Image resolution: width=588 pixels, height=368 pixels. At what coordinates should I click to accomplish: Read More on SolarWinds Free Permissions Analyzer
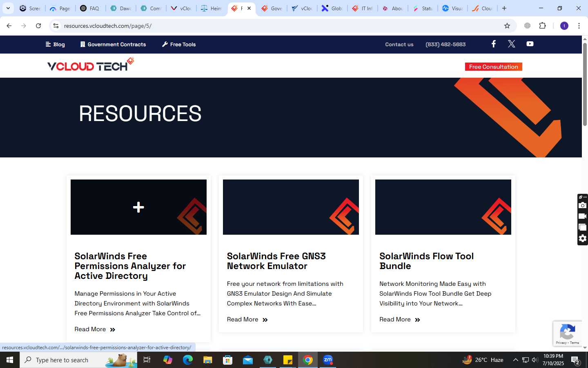95,329
